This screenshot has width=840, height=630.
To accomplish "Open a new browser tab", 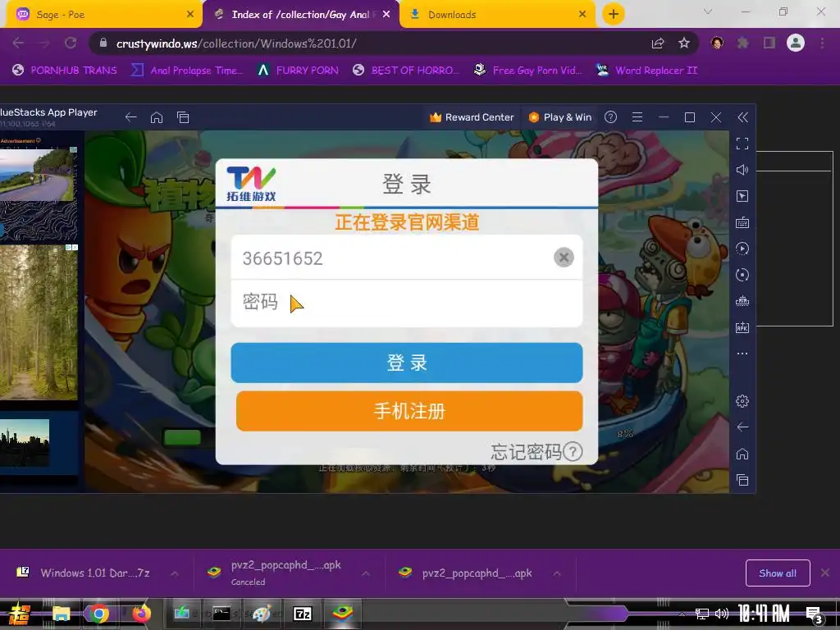I will pos(614,15).
